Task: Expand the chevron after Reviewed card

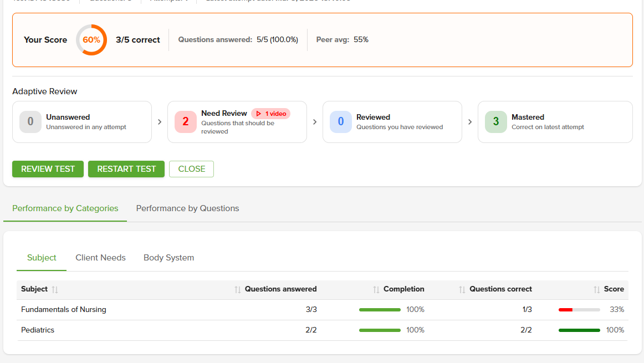Action: point(469,122)
